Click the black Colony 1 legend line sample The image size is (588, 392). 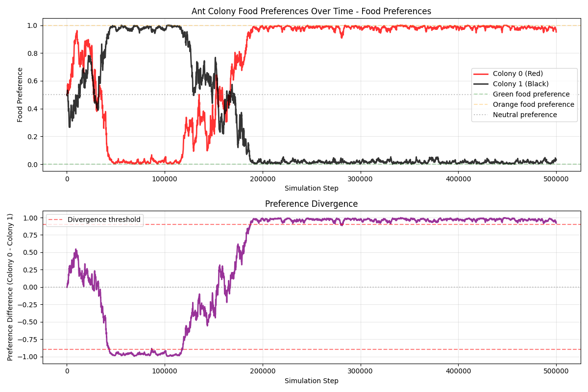pyautogui.click(x=483, y=84)
